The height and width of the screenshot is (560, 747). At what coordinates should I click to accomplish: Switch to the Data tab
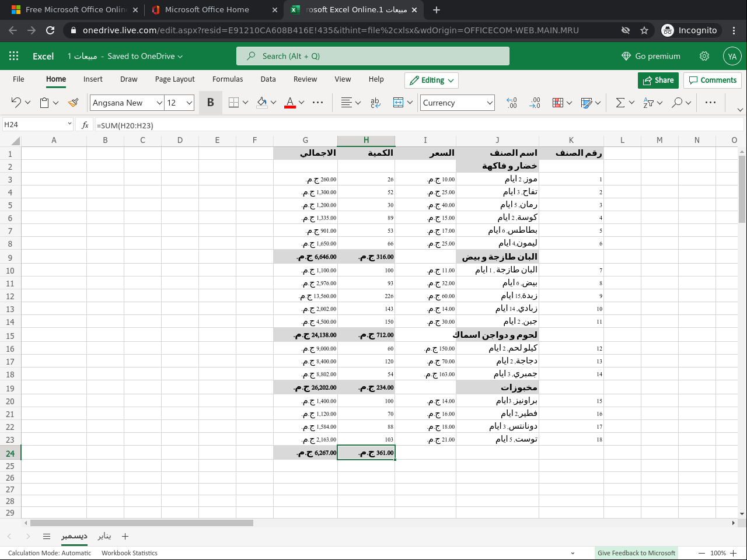268,79
